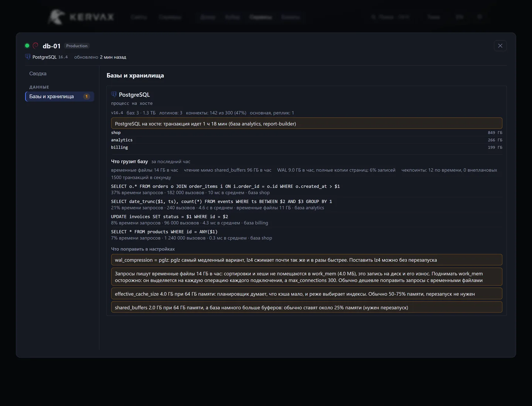532x406 pixels.
Task: Click the SELECT FROM products query
Action: point(164,232)
